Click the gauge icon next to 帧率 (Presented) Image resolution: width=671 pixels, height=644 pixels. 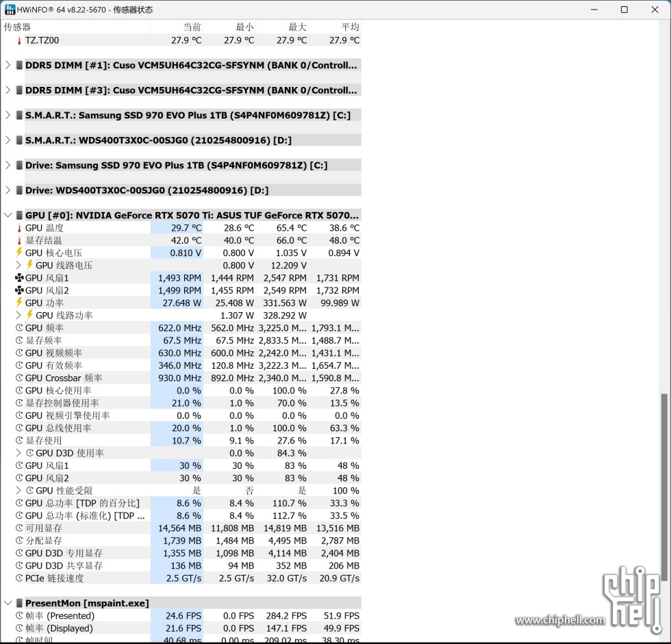pyautogui.click(x=19, y=616)
